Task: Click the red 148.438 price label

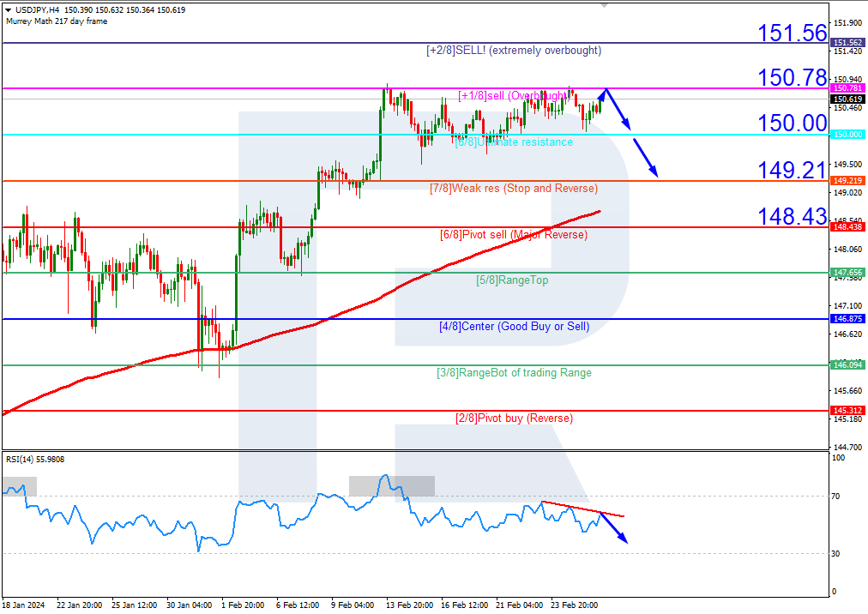Action: tap(846, 226)
